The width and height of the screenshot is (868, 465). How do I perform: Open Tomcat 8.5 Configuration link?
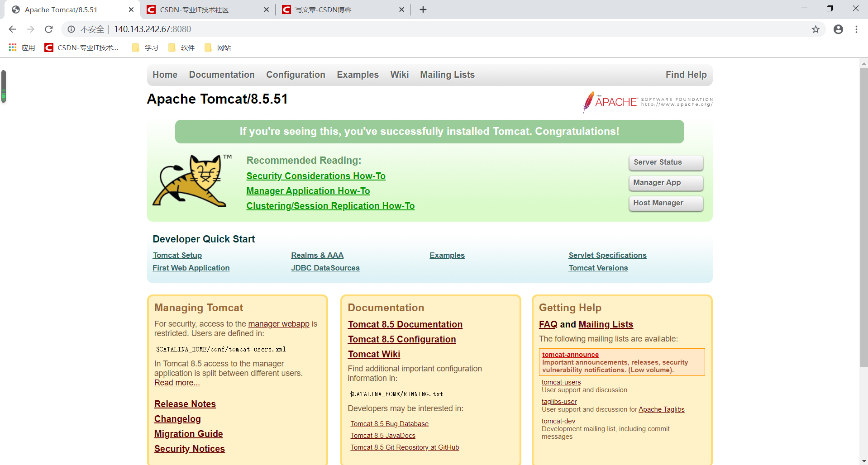[x=402, y=339]
